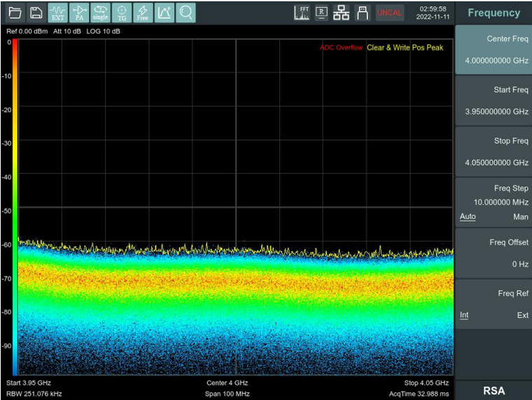This screenshot has height=400, width=532.
Task: Open file folder icon
Action: pyautogui.click(x=15, y=13)
